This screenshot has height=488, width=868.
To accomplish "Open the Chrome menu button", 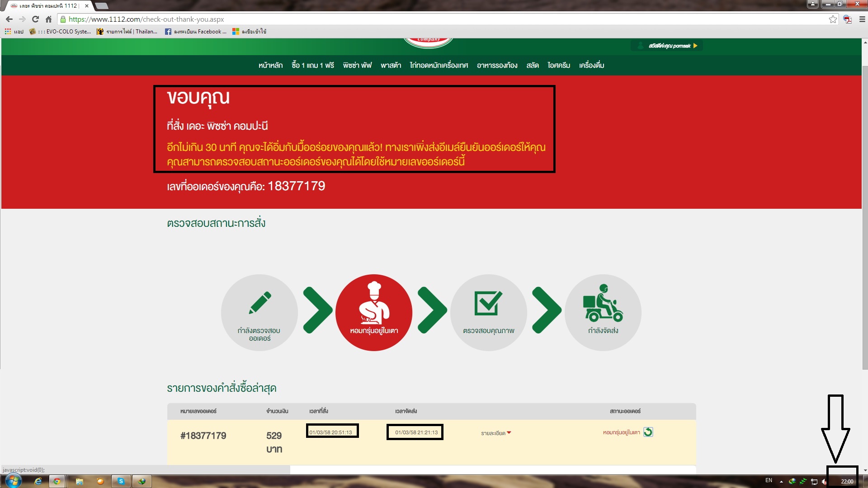I will [x=862, y=19].
